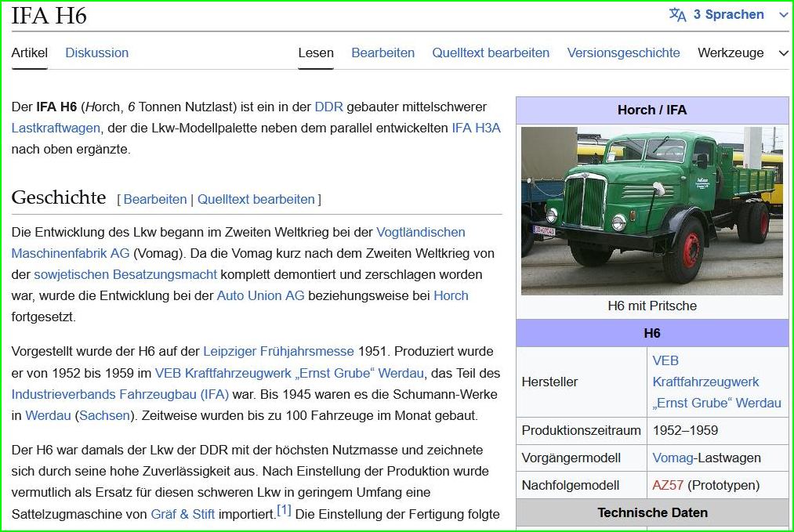Open the Bearbeiten edit tab

[x=382, y=53]
